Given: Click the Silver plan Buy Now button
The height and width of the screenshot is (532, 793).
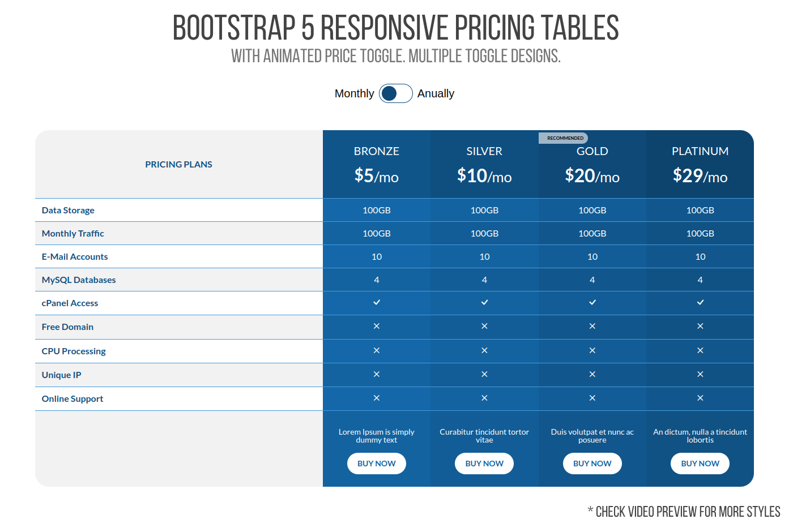Looking at the screenshot, I should click(484, 464).
